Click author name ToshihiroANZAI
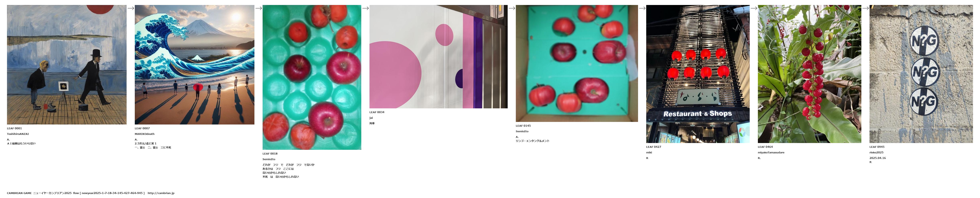Viewport: 980px width, 198px height. [x=18, y=134]
